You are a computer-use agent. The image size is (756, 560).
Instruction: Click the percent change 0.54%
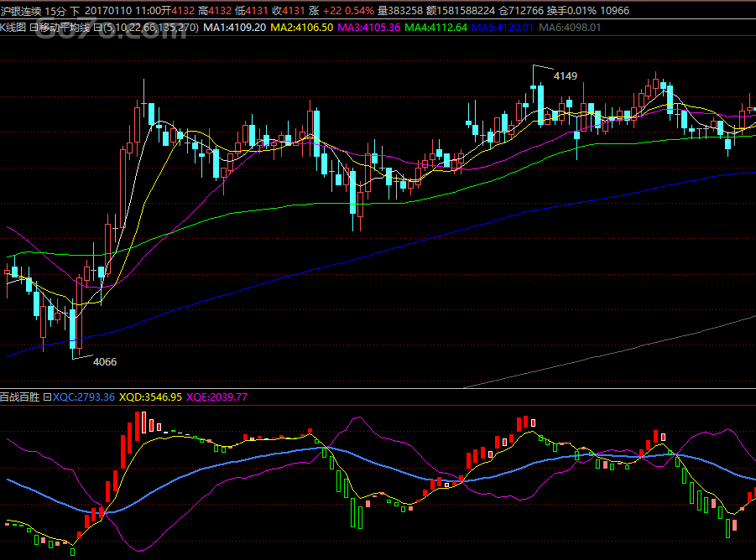tap(359, 11)
